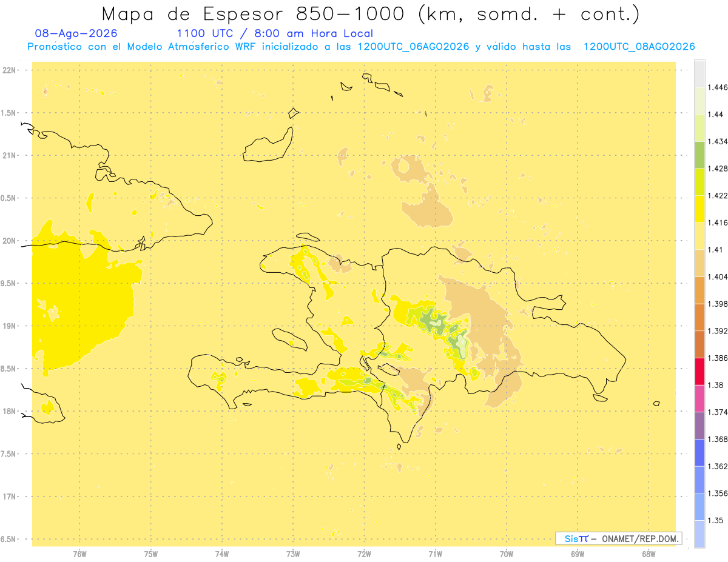Pick the red colorbar segment between 1.38 and 1.386
Viewport: 728px width, 562px height.
click(x=699, y=371)
